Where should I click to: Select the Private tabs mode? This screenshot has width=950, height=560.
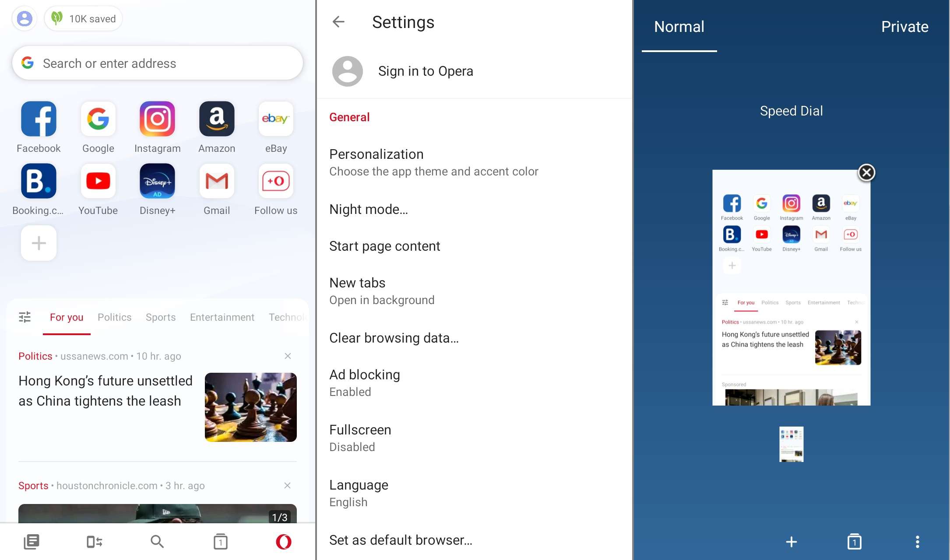click(x=904, y=27)
